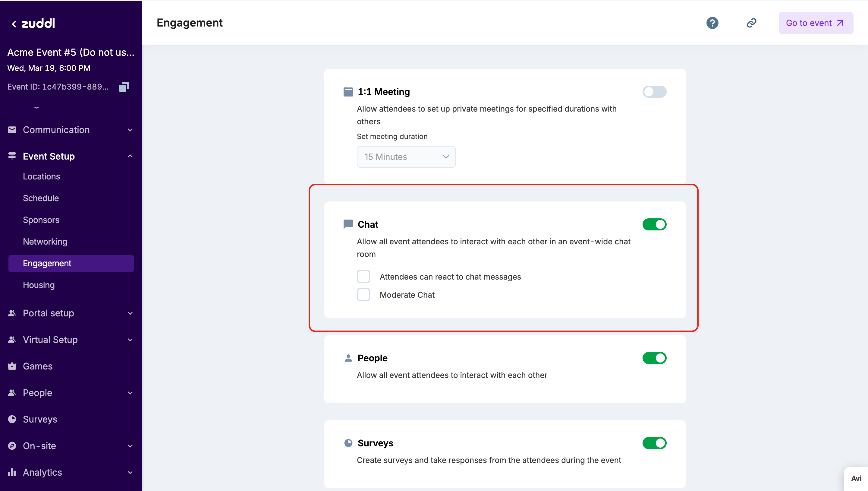Open the 15 Minutes duration dropdown
This screenshot has height=491, width=868.
click(406, 157)
